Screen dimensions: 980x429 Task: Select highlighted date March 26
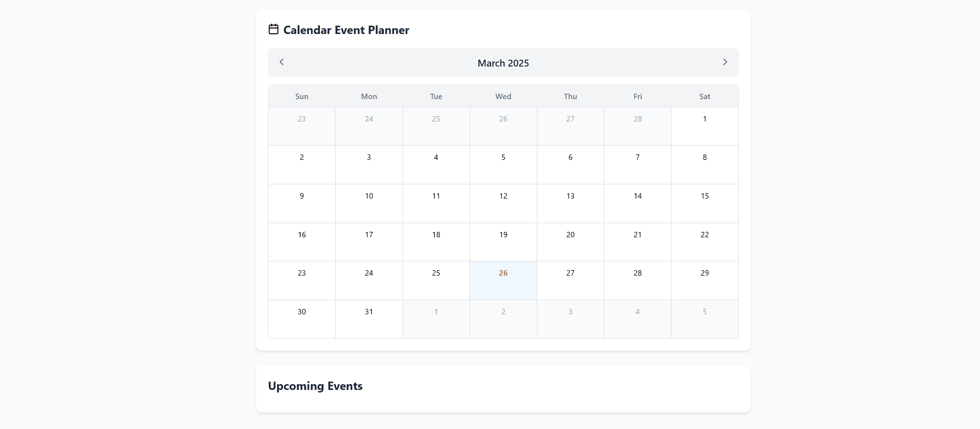pyautogui.click(x=503, y=280)
